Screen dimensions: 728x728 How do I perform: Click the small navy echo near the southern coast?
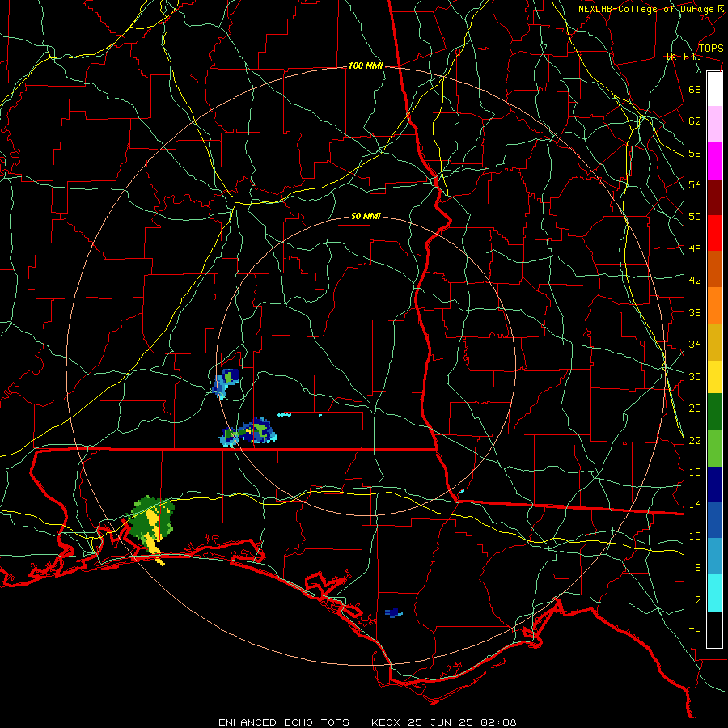394,613
